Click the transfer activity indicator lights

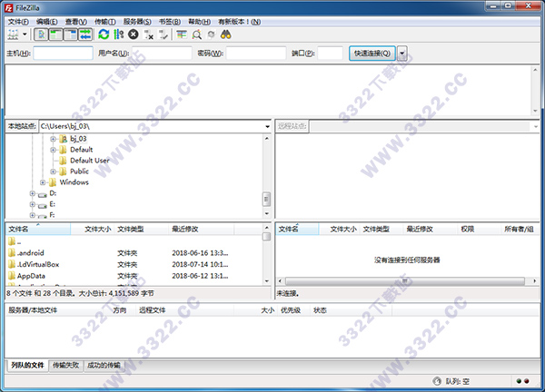tap(523, 381)
